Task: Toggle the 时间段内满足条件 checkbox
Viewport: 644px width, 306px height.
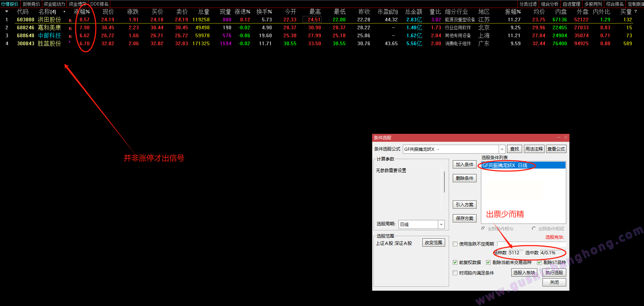Action: click(x=455, y=273)
